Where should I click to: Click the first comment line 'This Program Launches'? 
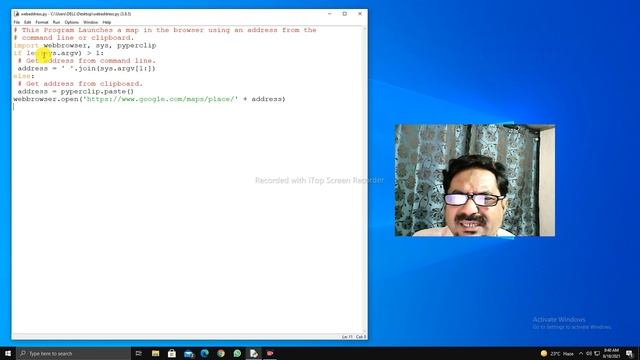pos(165,30)
